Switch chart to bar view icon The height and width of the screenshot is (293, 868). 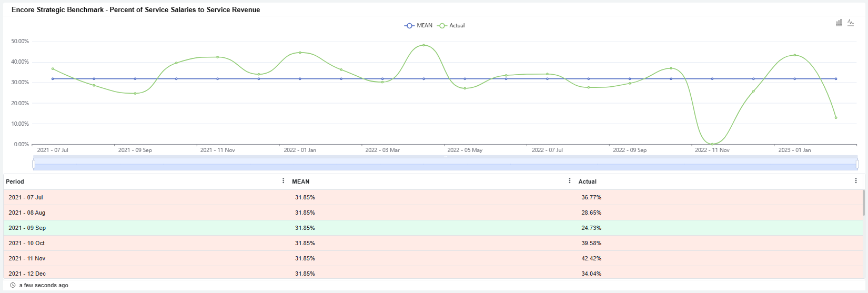(x=839, y=23)
